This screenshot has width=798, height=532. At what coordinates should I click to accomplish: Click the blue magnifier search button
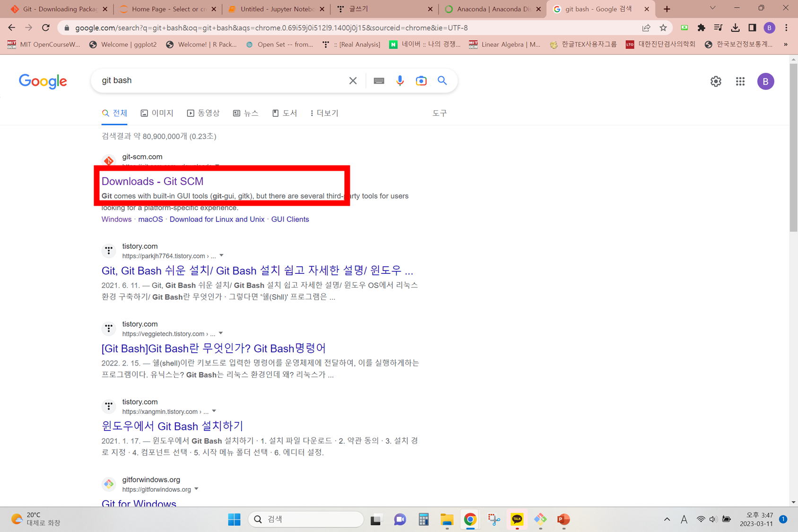(x=442, y=80)
